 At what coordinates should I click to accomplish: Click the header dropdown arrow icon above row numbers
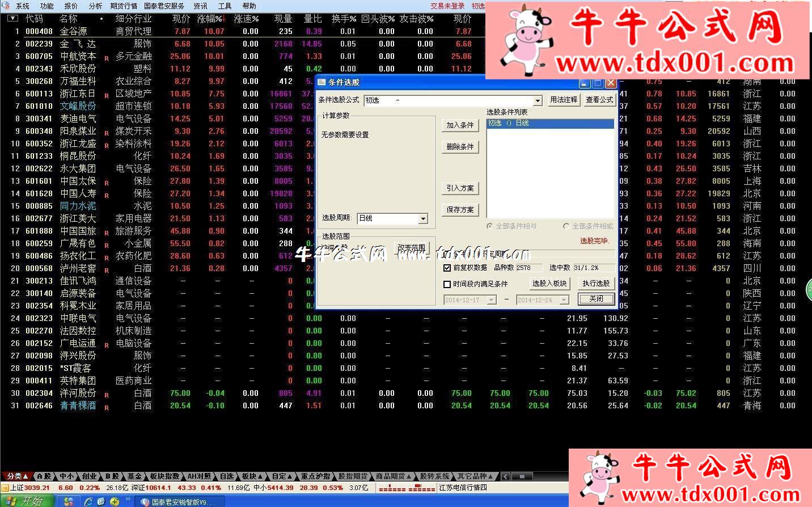12,18
